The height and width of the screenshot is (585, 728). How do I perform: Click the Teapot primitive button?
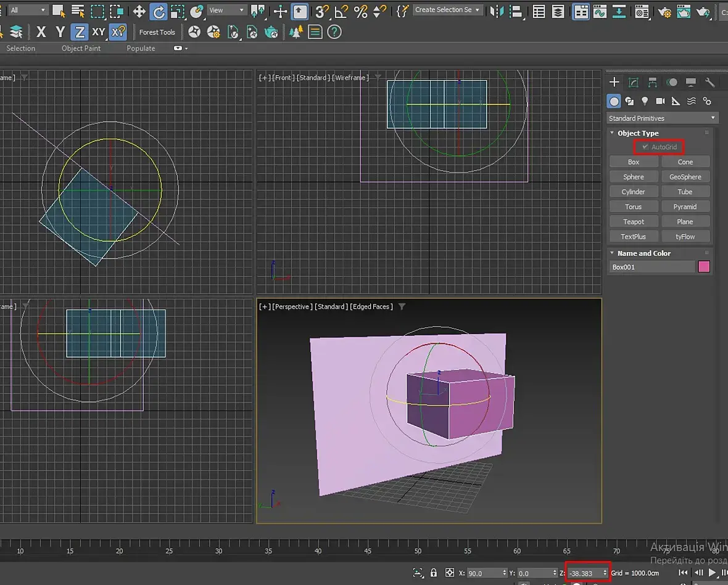coord(633,222)
